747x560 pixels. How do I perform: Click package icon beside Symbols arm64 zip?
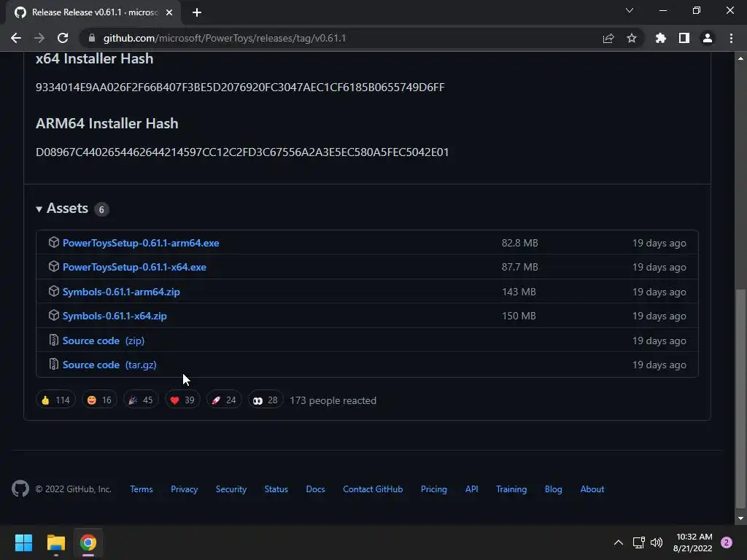pyautogui.click(x=54, y=292)
